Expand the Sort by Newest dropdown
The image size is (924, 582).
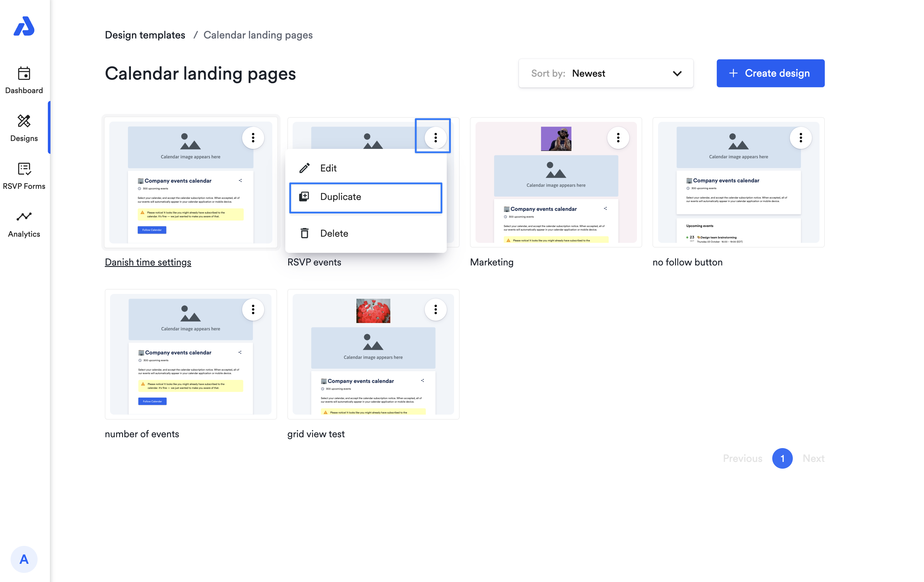(x=606, y=73)
